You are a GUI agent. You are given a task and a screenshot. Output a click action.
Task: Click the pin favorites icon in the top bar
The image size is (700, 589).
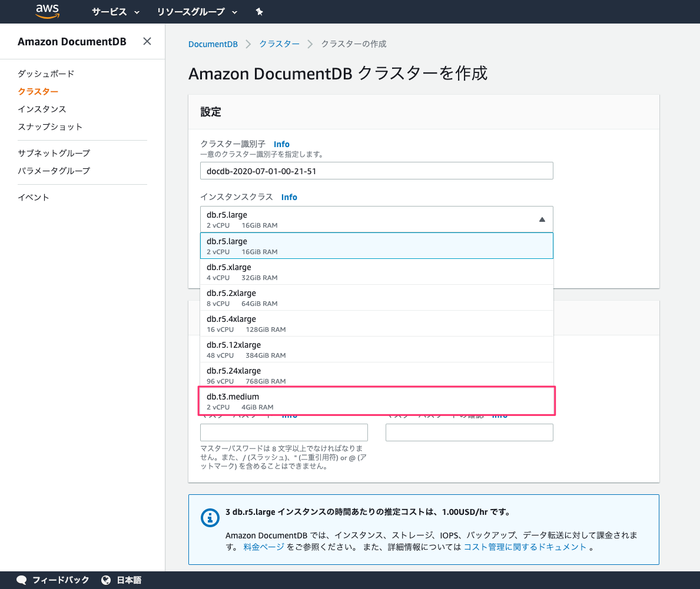click(259, 11)
